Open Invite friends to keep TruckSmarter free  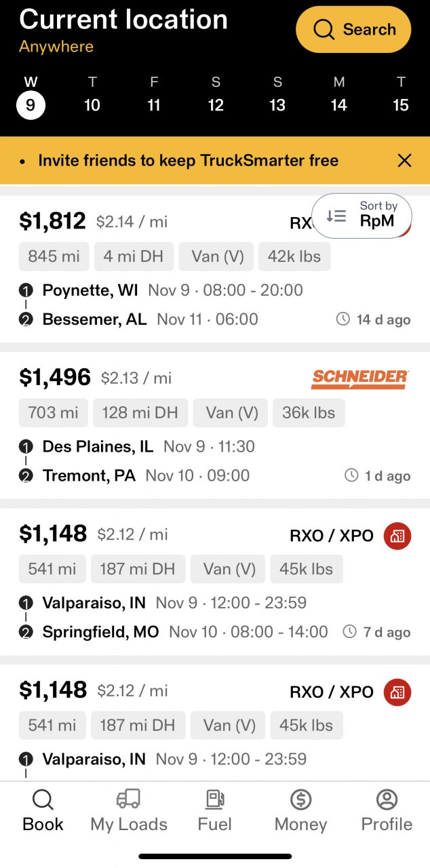[189, 161]
